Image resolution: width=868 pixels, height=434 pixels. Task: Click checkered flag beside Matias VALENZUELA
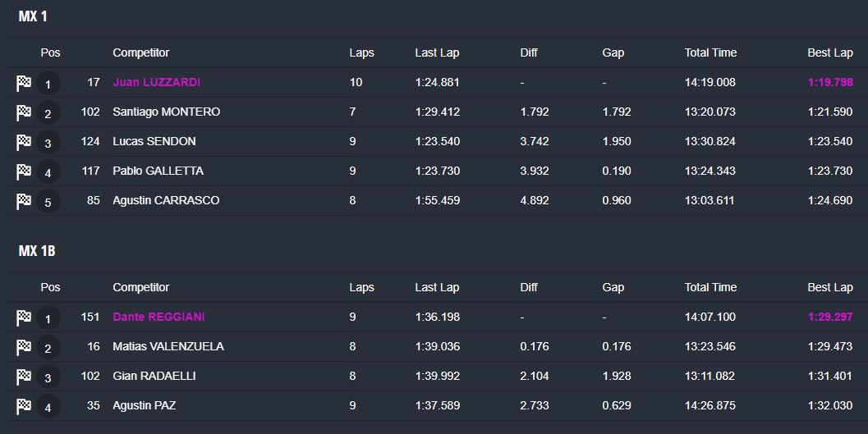[24, 347]
